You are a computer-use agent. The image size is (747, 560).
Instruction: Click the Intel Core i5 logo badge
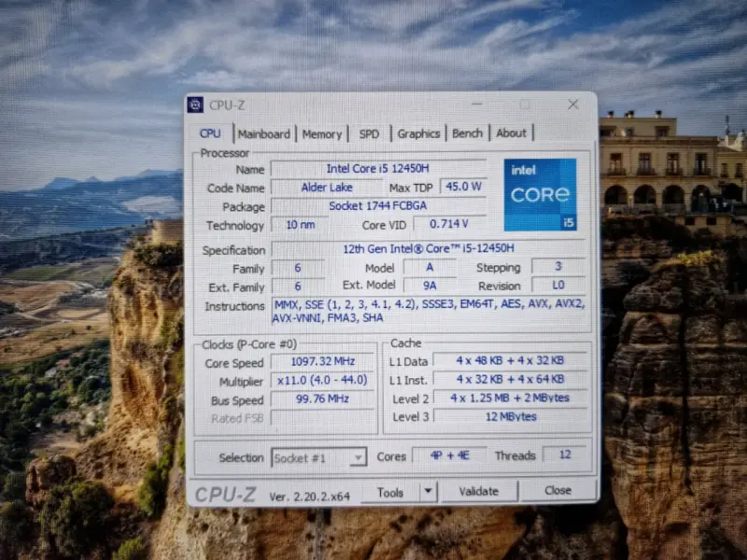[540, 195]
